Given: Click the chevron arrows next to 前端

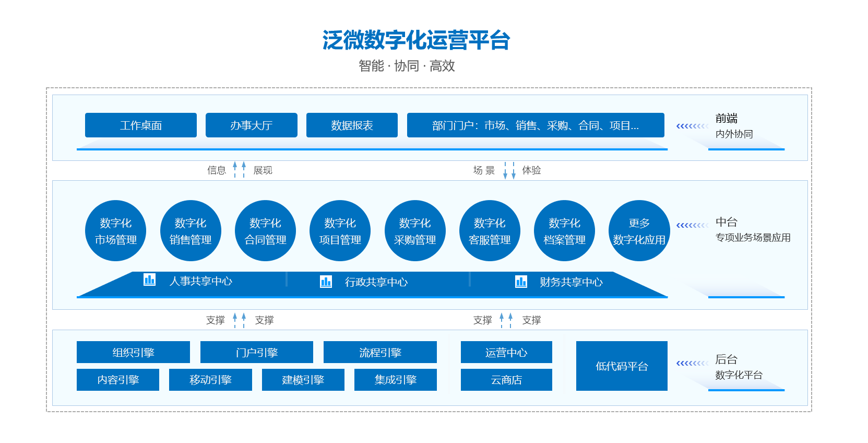Looking at the screenshot, I should (x=692, y=126).
